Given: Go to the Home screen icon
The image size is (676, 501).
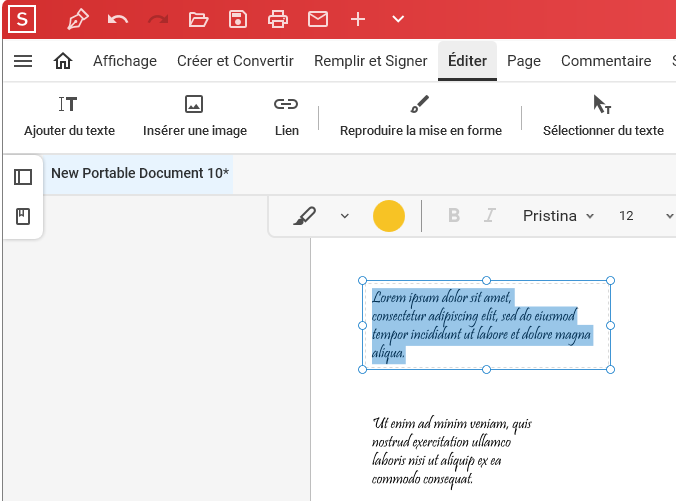Looking at the screenshot, I should (63, 61).
